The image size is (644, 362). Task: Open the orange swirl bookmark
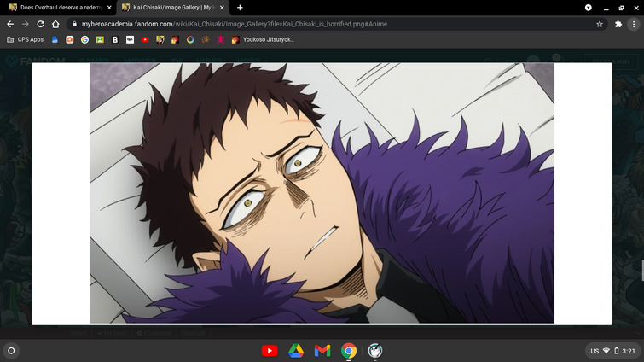[206, 39]
